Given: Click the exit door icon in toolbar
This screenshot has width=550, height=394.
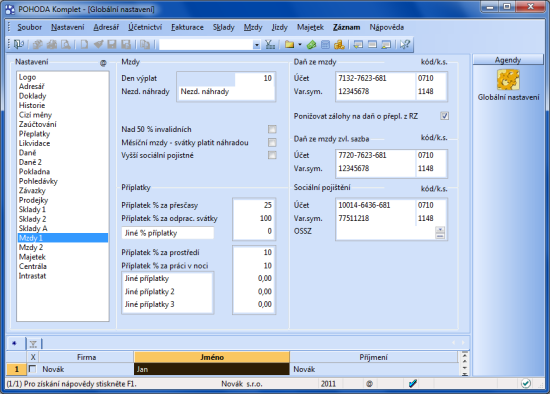Looking at the screenshot, I should 18,44.
